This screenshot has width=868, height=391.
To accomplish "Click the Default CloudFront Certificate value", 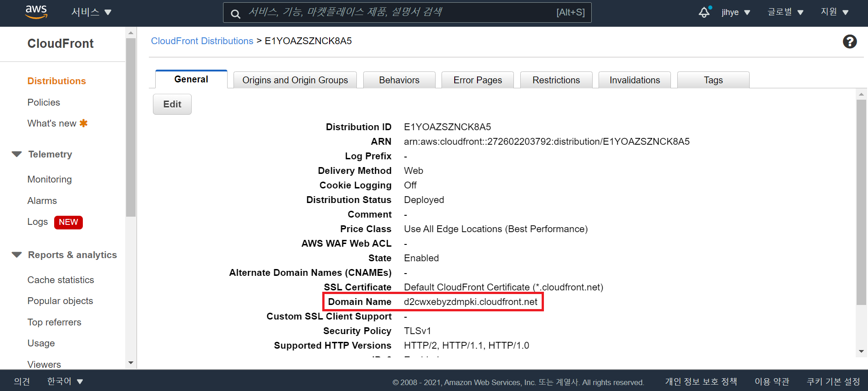I will tap(503, 287).
